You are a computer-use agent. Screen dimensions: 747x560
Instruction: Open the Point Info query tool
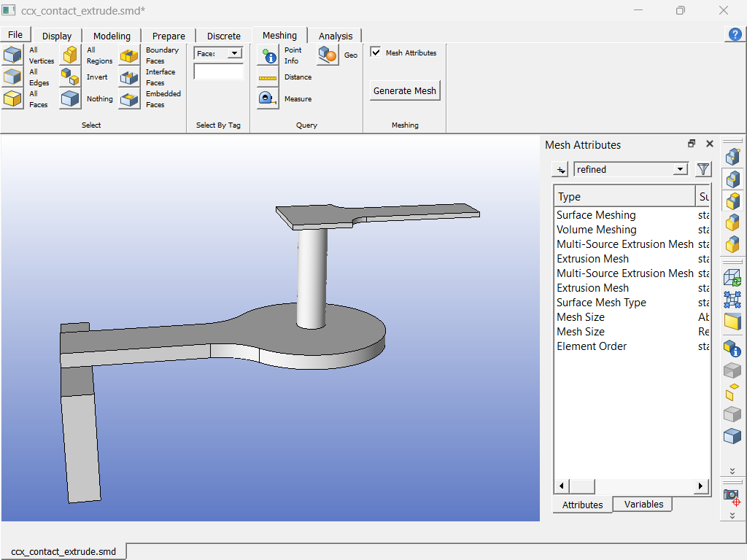268,55
